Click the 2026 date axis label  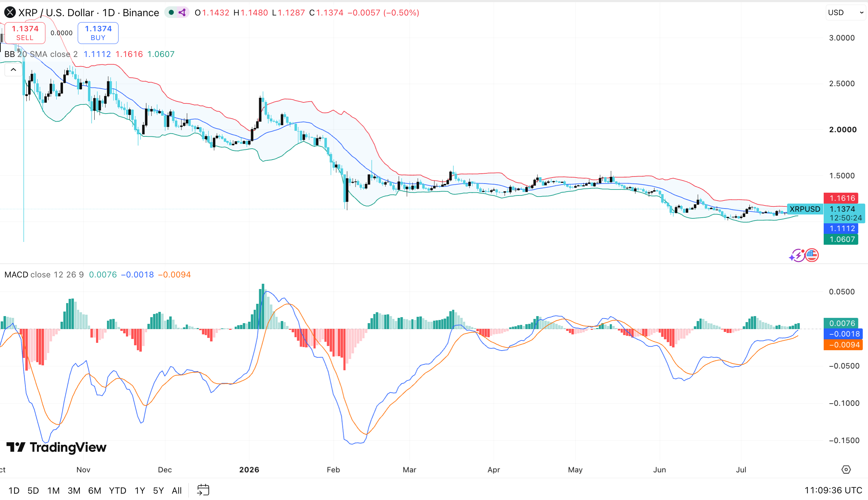click(x=249, y=469)
